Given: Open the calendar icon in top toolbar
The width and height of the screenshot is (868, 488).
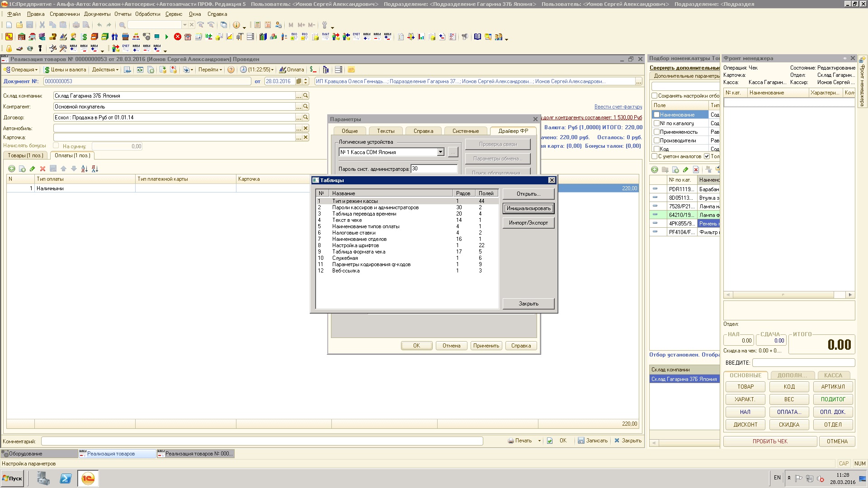Looking at the screenshot, I should [x=268, y=25].
